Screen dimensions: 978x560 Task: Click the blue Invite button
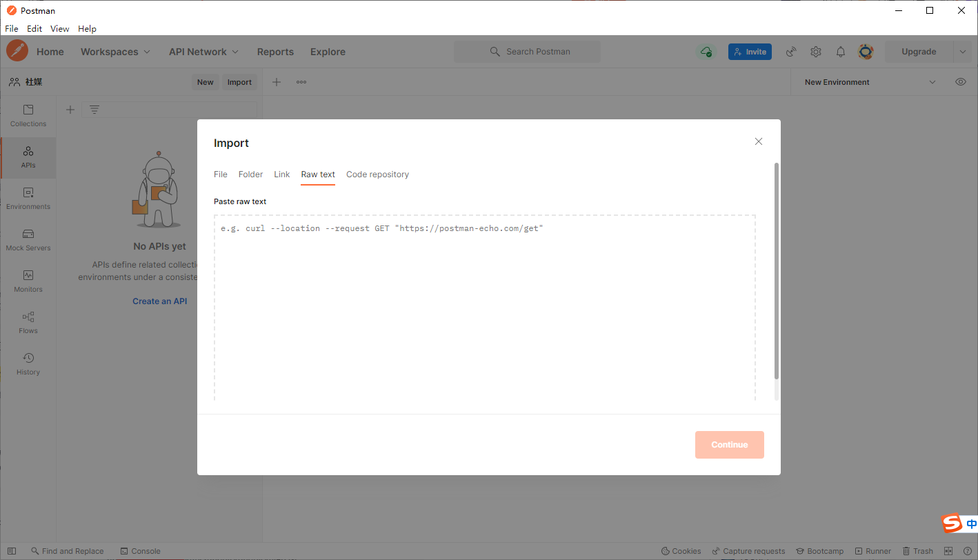750,52
